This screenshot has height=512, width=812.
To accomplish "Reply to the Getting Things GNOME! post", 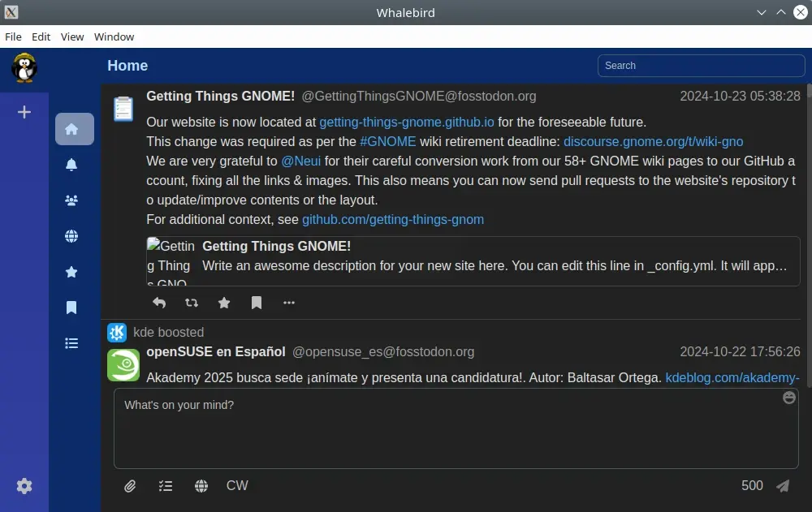I will pyautogui.click(x=159, y=303).
